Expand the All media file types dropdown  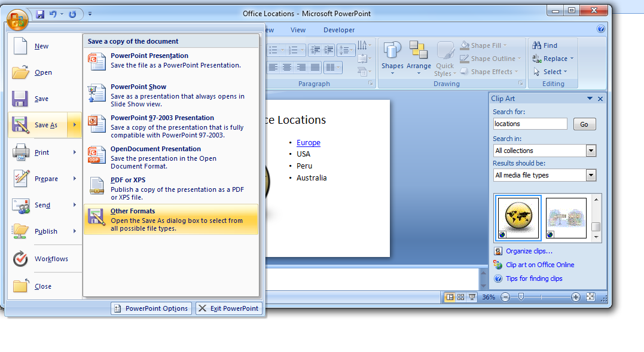(591, 175)
